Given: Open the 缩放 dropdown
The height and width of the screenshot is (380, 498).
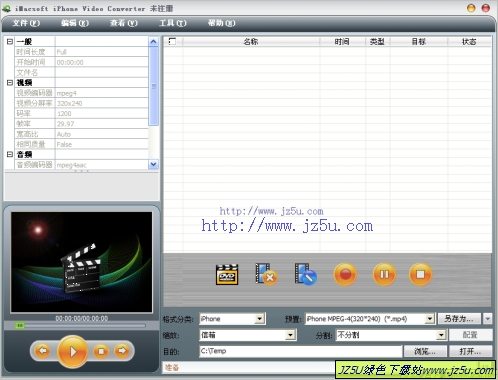Looking at the screenshot, I should pos(291,335).
